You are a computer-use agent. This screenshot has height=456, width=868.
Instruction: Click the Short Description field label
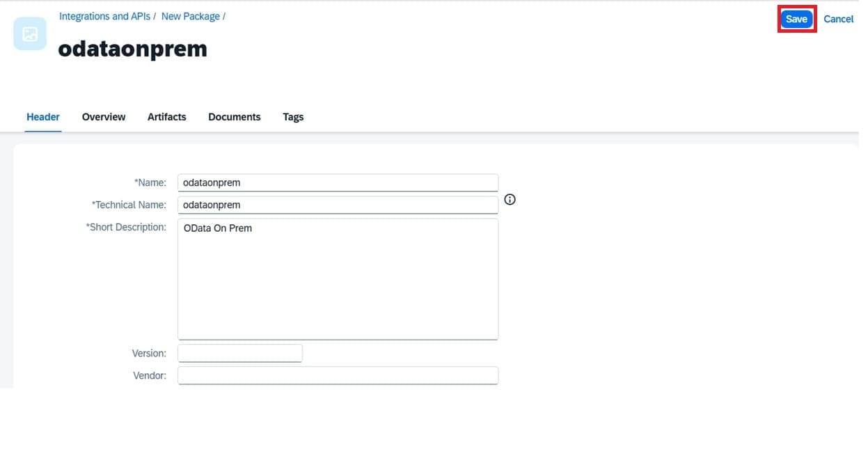tap(126, 227)
